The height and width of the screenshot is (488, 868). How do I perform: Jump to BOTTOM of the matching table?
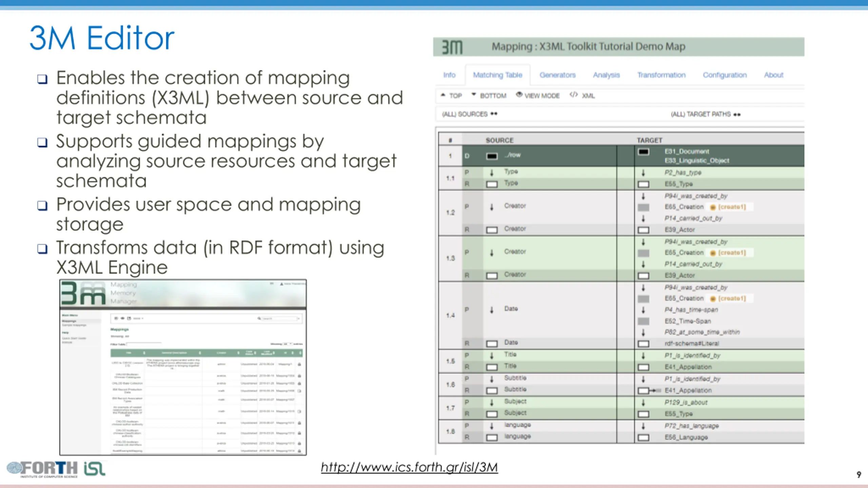(489, 96)
